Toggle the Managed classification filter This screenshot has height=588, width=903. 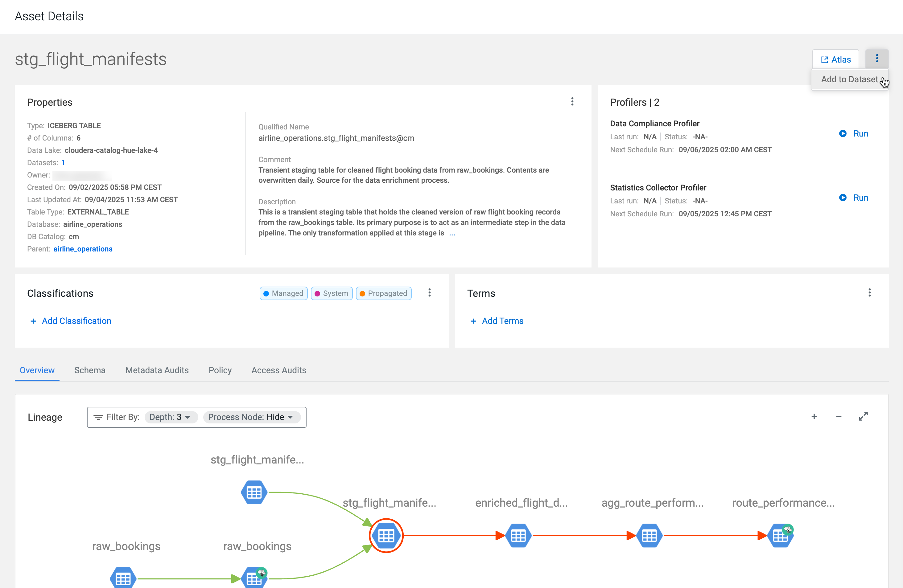tap(283, 293)
